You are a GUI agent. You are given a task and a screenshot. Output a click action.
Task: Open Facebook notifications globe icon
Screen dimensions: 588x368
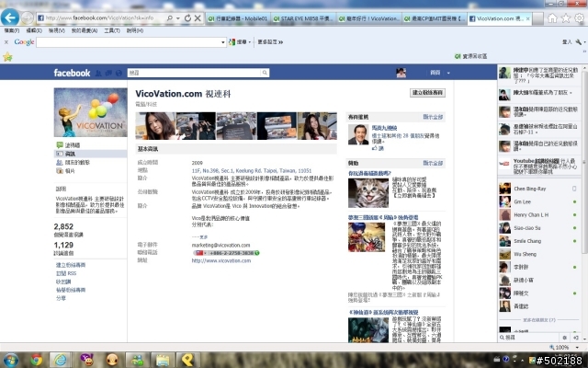point(119,73)
